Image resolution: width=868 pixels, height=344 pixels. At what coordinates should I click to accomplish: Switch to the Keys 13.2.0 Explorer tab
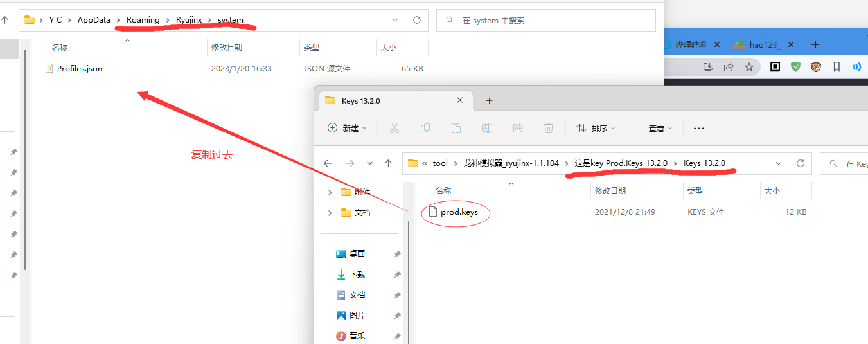395,100
